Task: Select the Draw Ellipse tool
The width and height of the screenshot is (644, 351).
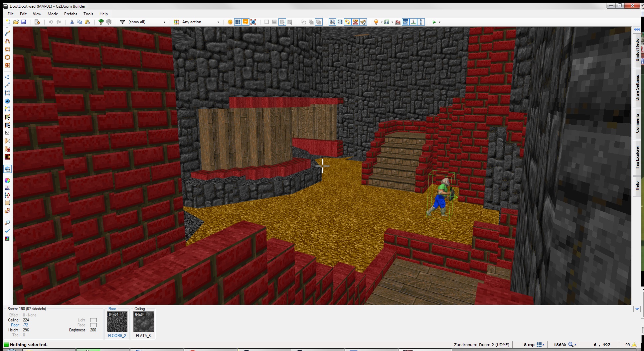Action: coord(7,57)
